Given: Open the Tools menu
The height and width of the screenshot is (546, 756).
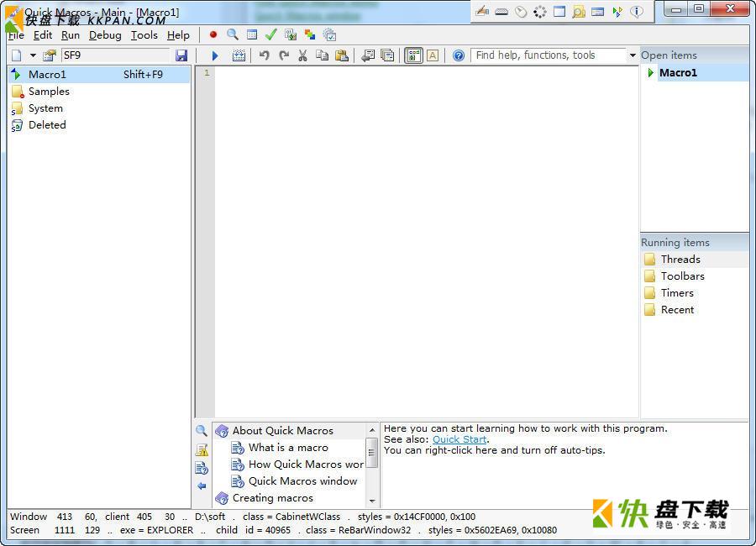Looking at the screenshot, I should coord(144,35).
